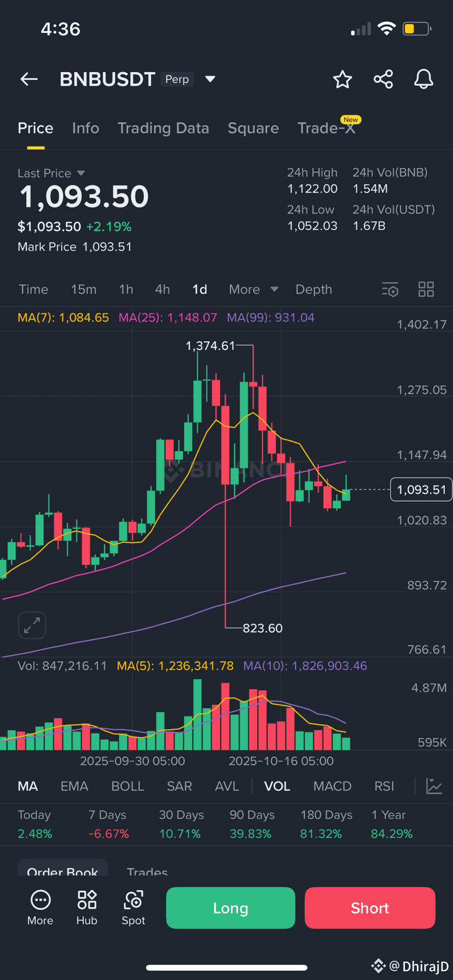453x980 pixels.
Task: Open indicator chart settings icon after RSI
Action: [434, 786]
